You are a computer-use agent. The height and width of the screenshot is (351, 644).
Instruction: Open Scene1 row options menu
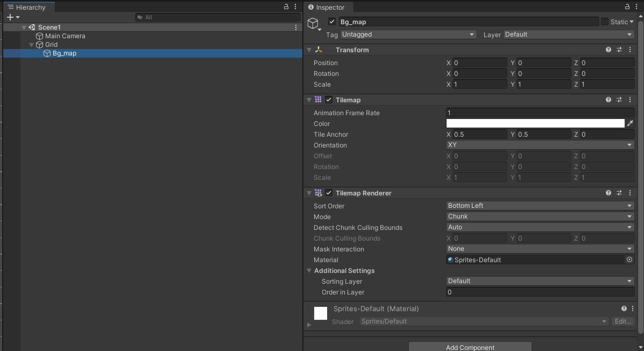tap(296, 27)
